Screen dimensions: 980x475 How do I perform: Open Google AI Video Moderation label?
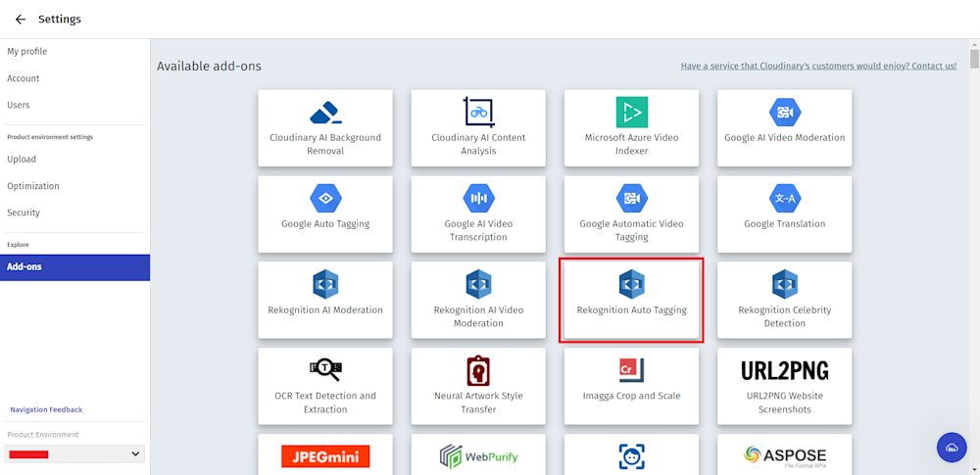tap(785, 137)
